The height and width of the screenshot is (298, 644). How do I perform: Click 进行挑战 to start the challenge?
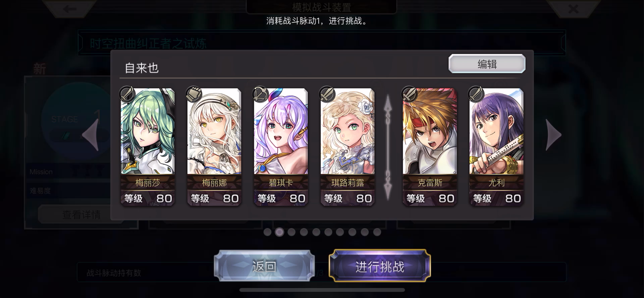point(380,266)
